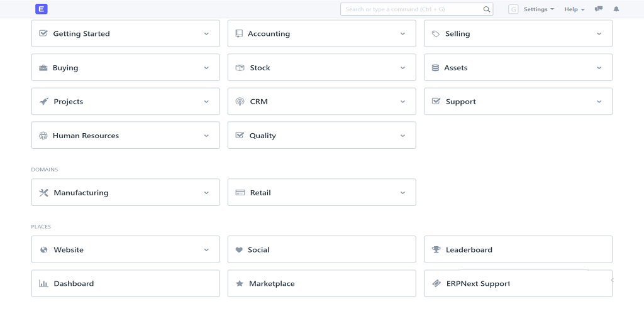Open the notifications bell icon

coord(616,9)
